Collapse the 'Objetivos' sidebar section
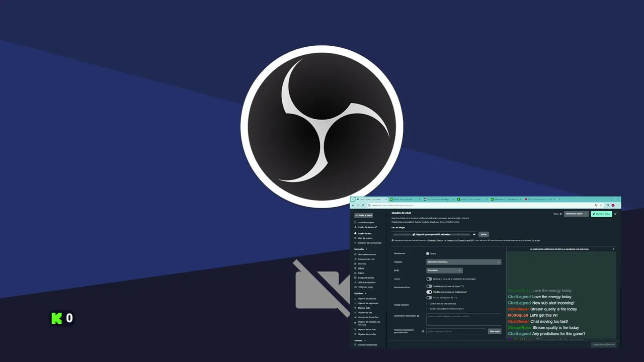The width and height of the screenshot is (644, 362). 360,293
